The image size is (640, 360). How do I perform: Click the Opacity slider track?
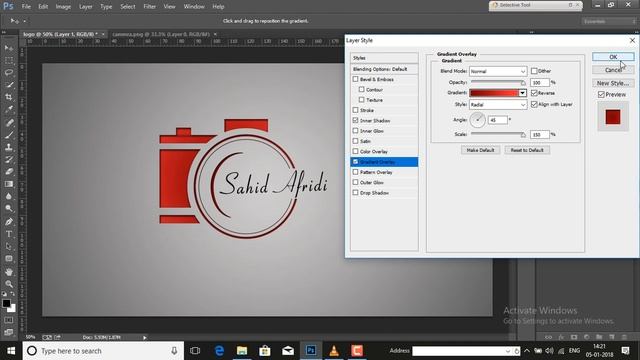tap(498, 82)
